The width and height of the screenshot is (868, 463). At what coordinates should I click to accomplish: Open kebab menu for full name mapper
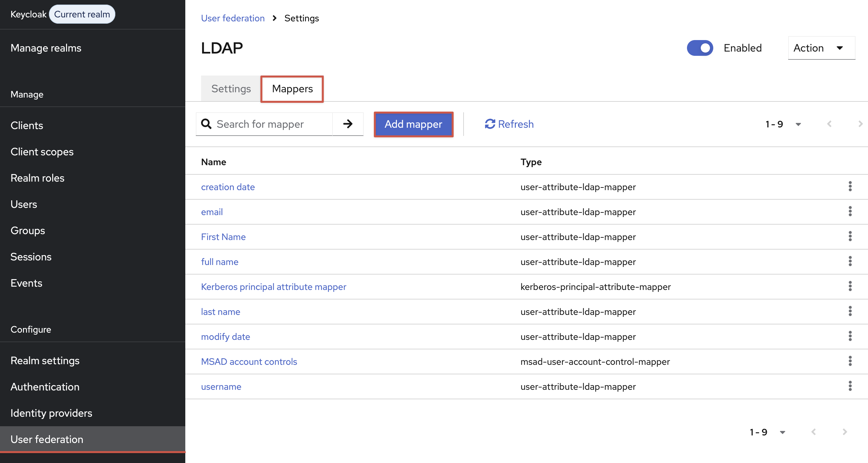point(850,261)
